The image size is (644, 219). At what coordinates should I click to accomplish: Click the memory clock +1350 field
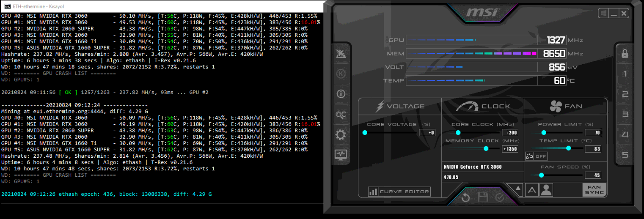510,149
